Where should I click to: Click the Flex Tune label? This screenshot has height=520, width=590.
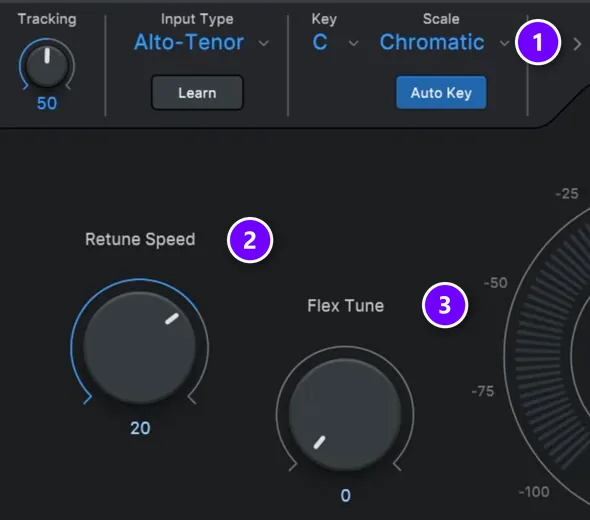coord(345,306)
